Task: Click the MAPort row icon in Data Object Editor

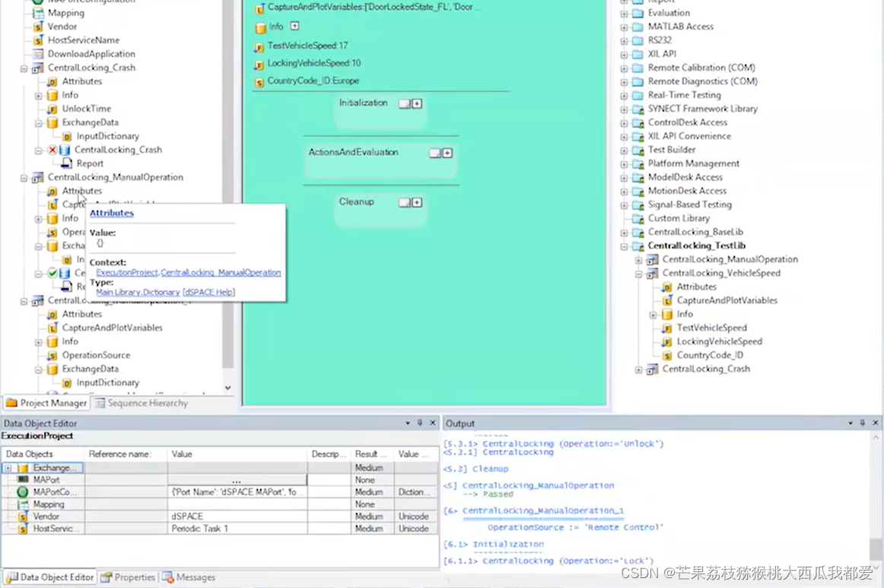Action: pos(23,480)
